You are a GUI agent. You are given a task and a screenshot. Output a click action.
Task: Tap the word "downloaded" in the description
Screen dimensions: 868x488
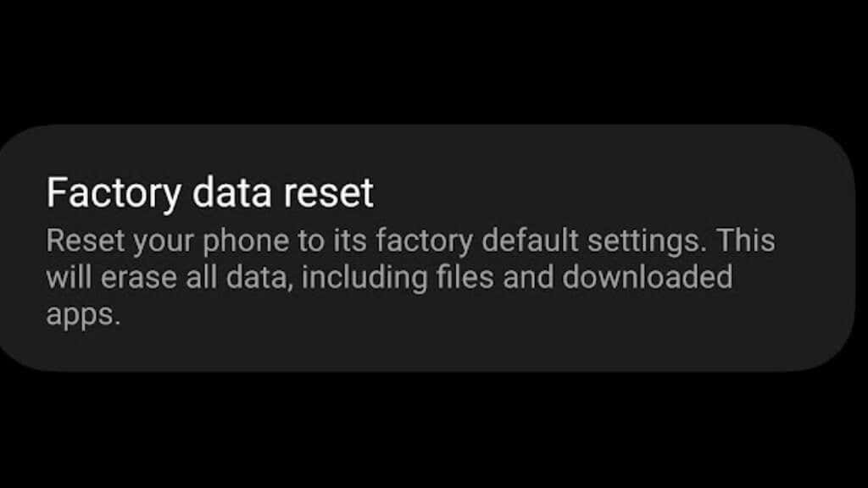pyautogui.click(x=647, y=277)
